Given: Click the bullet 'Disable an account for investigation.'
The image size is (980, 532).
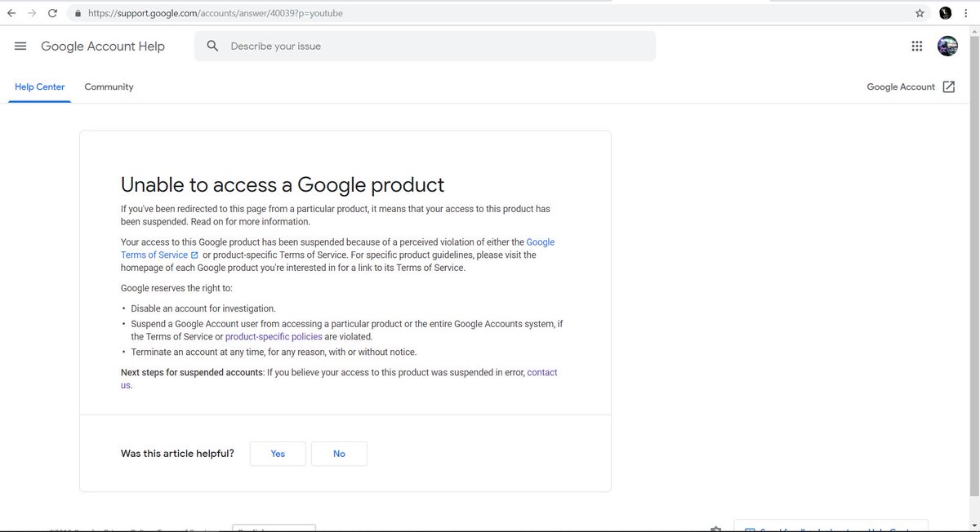Looking at the screenshot, I should (x=203, y=308).
